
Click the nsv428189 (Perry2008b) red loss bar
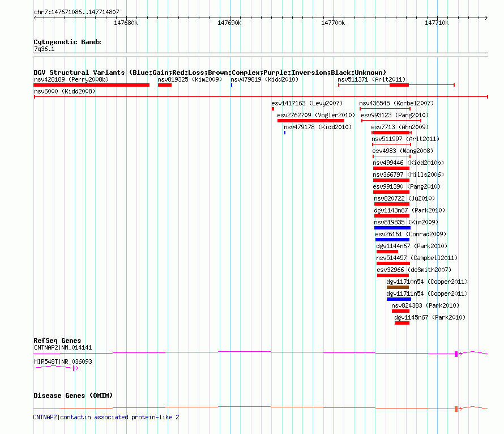click(91, 85)
